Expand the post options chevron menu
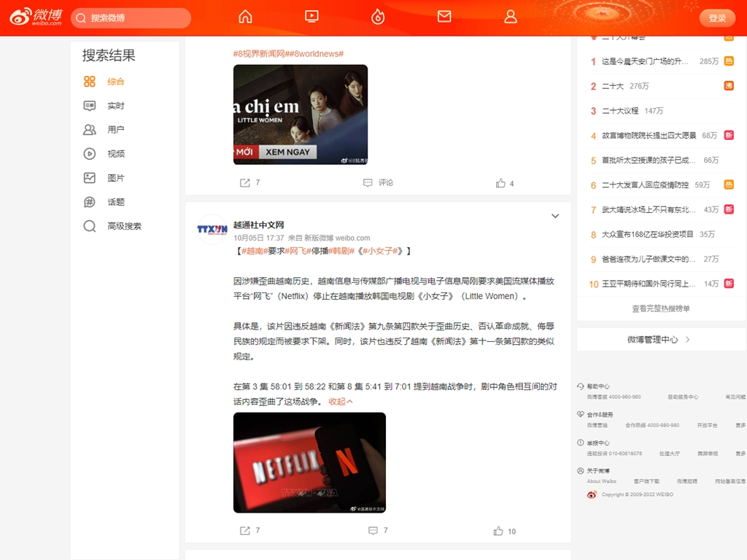Image resolution: width=747 pixels, height=560 pixels. 555,216
